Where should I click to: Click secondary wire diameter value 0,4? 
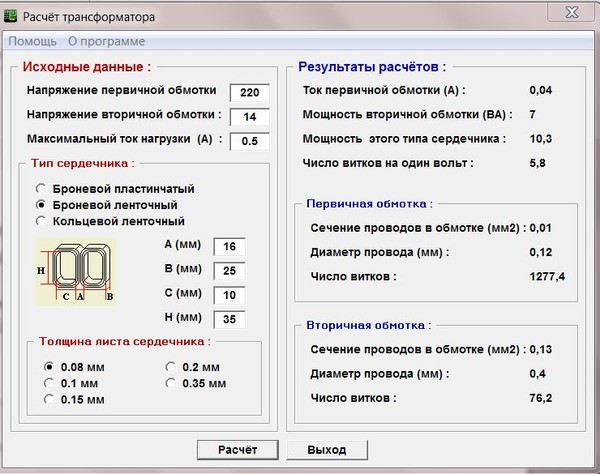tap(537, 373)
